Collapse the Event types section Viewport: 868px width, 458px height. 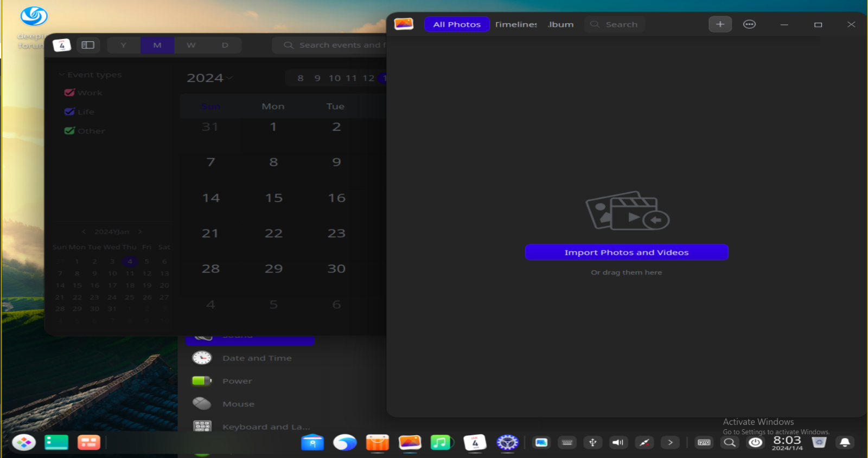click(62, 75)
